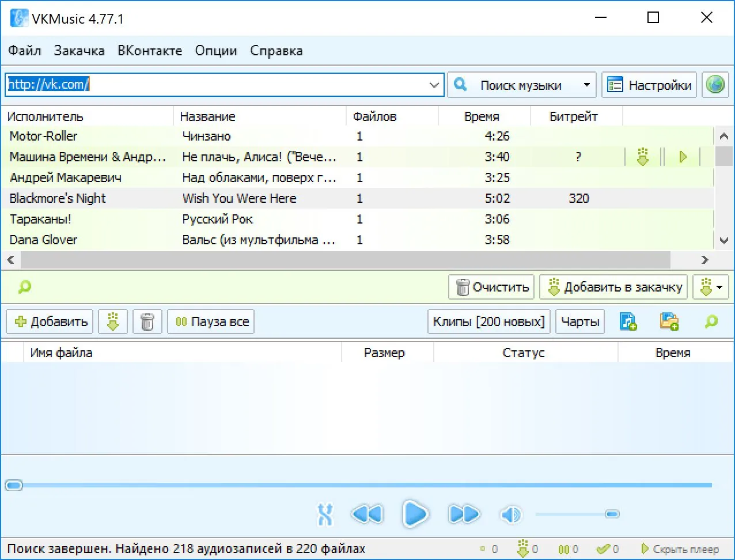This screenshot has width=735, height=560.
Task: Click the horizontal scrollbar of results list
Action: pyautogui.click(x=346, y=260)
